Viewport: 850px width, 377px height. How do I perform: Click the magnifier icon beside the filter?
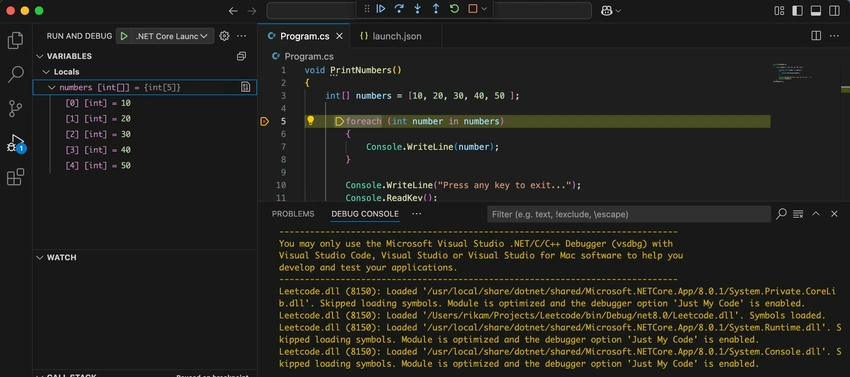click(x=781, y=214)
